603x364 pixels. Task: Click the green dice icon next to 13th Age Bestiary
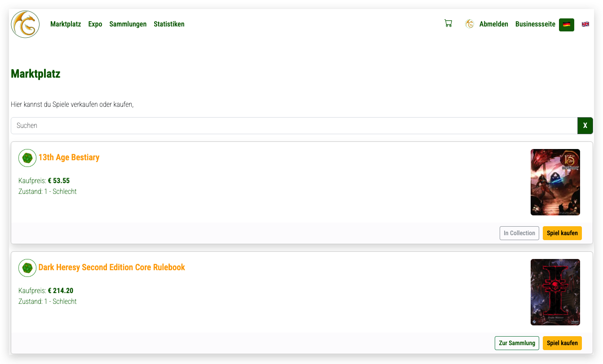27,158
